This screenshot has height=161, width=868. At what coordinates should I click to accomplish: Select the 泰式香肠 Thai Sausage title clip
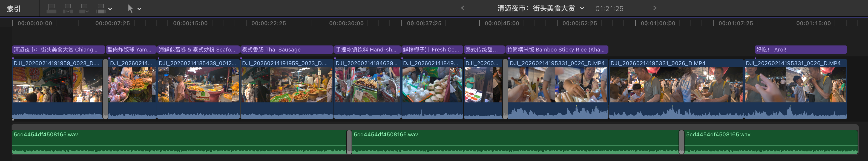[286, 50]
